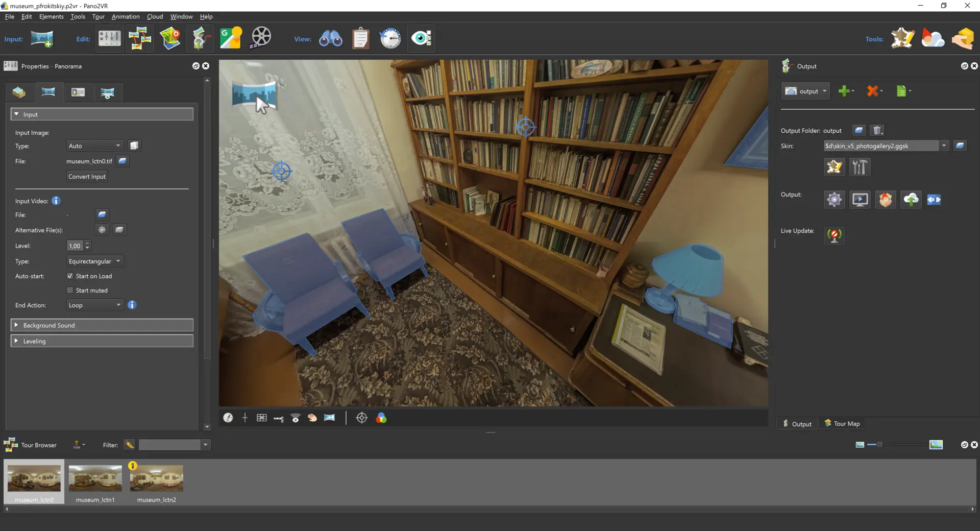The width and height of the screenshot is (980, 531).
Task: Open the Skin file dropdown
Action: (944, 146)
